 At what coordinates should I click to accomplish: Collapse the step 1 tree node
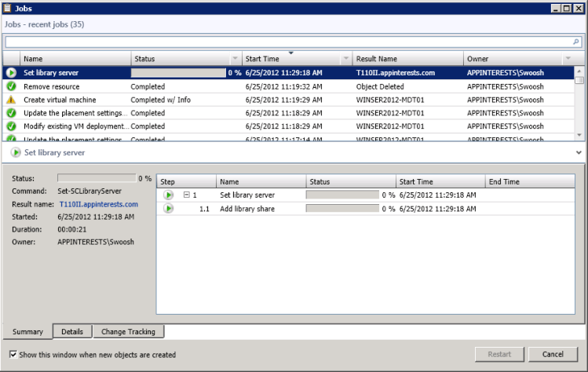coord(187,195)
